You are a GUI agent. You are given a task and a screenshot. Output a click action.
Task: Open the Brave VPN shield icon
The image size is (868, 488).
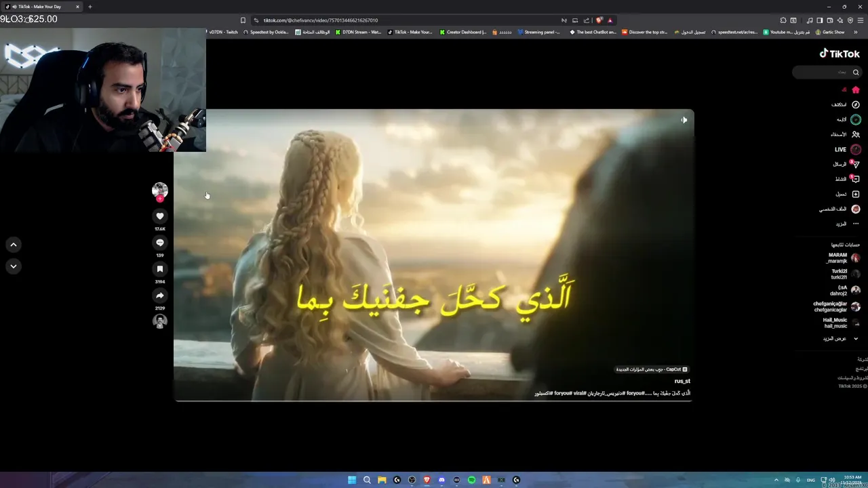click(x=850, y=20)
